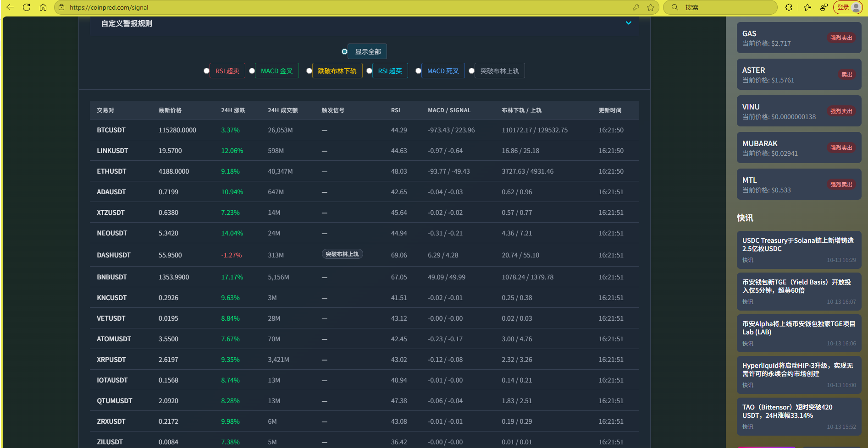This screenshot has height=448, width=868.
Task: Click the 显示全部 filter button
Action: (x=367, y=52)
